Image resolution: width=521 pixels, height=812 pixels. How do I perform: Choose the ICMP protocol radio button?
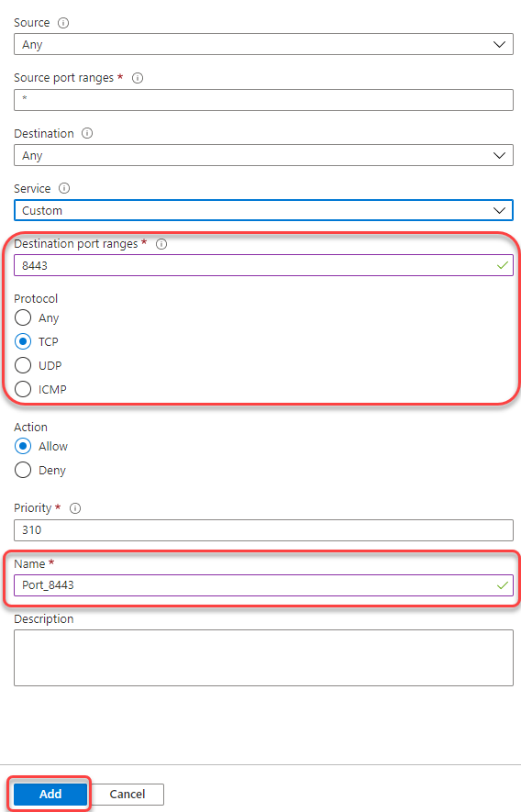click(x=23, y=389)
